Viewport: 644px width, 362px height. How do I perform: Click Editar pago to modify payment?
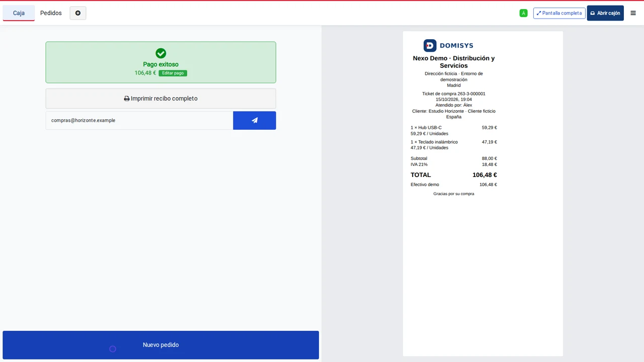point(173,73)
